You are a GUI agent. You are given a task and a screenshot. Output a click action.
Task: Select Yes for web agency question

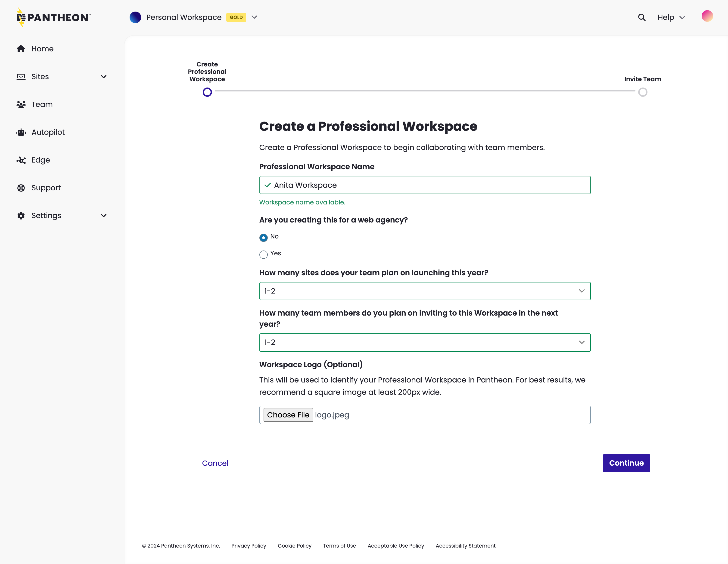[x=263, y=254]
